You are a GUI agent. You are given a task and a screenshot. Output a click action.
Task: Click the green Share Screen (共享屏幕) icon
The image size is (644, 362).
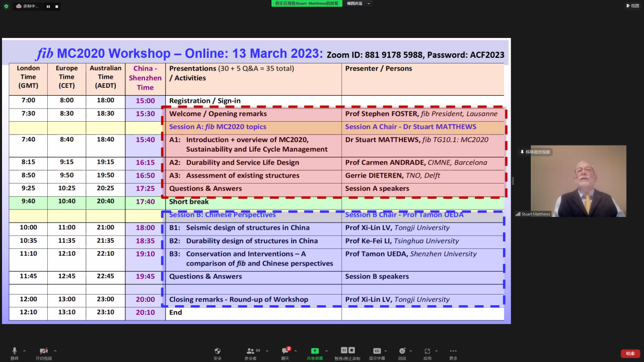point(315,351)
